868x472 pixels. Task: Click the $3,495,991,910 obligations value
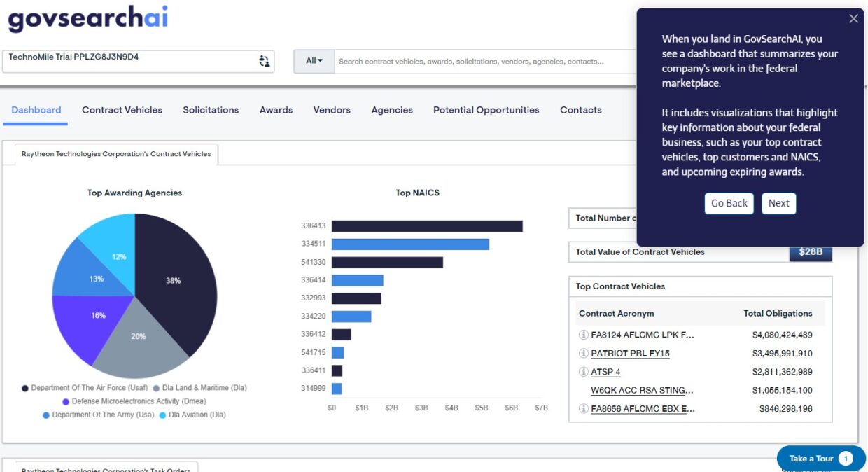click(782, 353)
